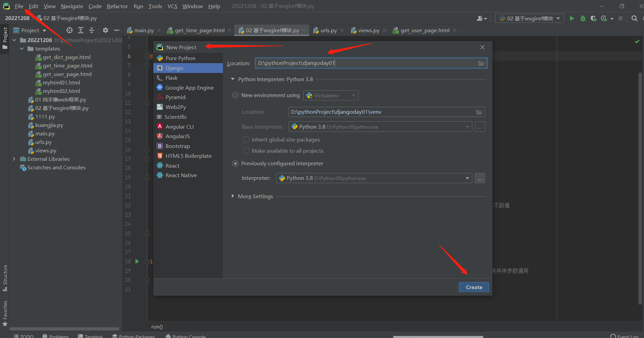Open the Interpreter Python 3.8 dropdown
644x338 pixels.
(374, 178)
